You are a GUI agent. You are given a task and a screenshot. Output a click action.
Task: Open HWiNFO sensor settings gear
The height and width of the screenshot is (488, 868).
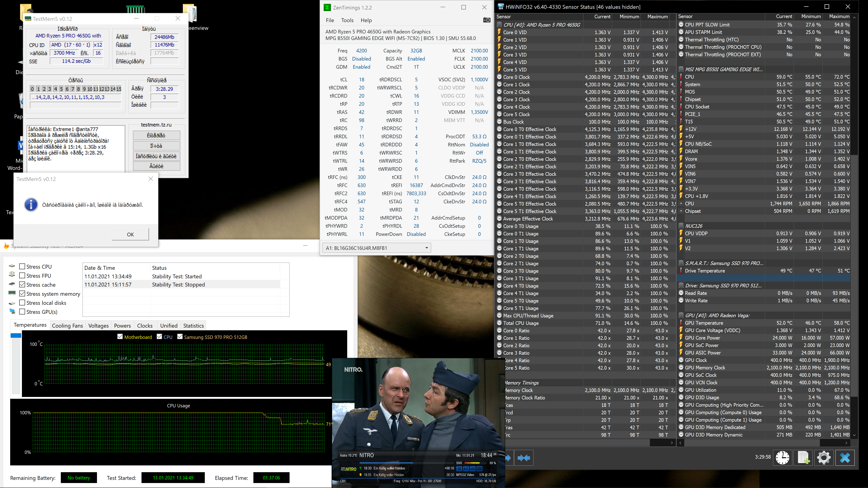coord(824,458)
